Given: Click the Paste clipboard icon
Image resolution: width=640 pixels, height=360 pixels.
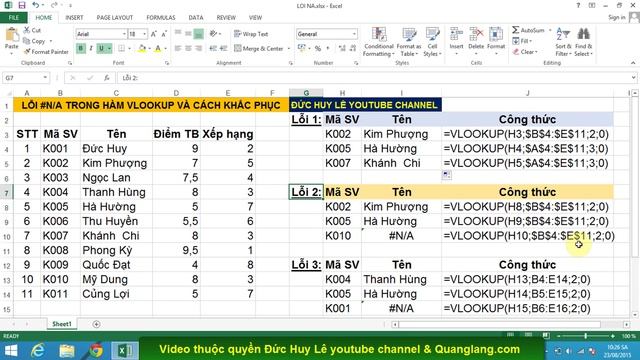Looking at the screenshot, I should pyautogui.click(x=11, y=35).
